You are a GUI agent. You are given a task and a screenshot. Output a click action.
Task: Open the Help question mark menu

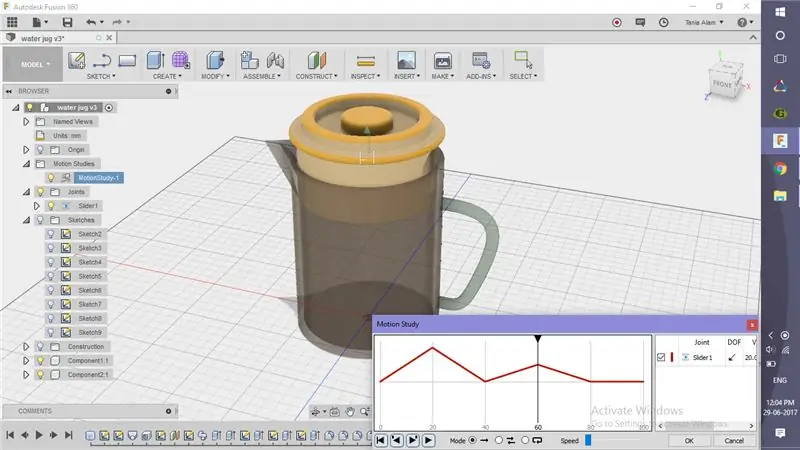click(745, 22)
